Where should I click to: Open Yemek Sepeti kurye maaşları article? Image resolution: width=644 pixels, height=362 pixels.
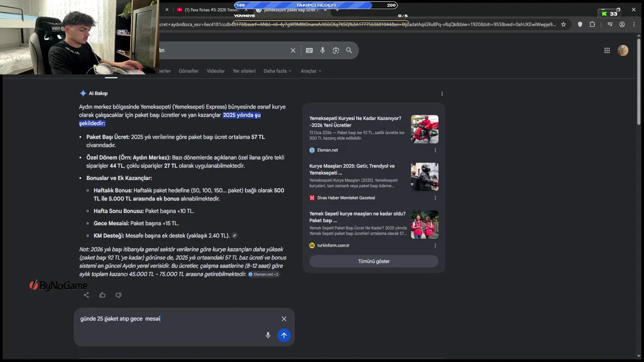357,217
